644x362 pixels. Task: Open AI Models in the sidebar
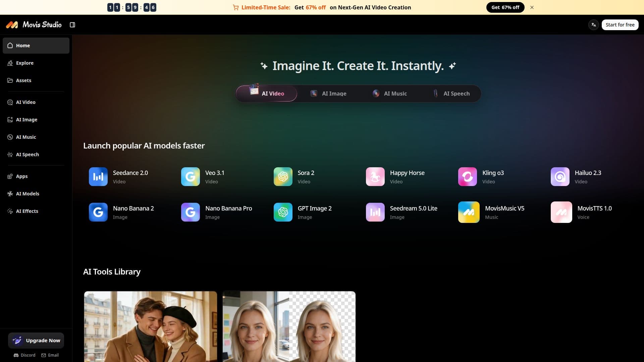point(36,194)
